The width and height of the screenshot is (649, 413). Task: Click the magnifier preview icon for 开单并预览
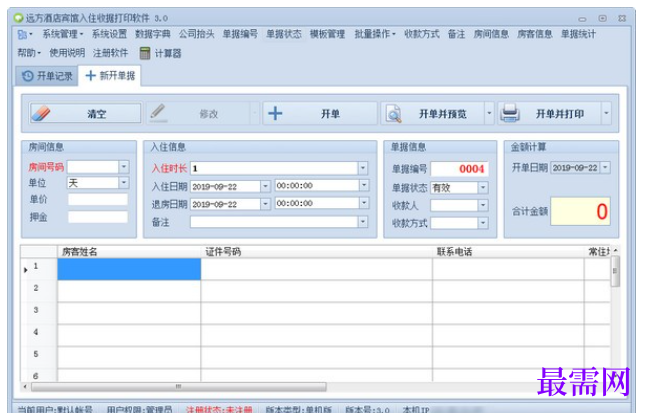[393, 113]
